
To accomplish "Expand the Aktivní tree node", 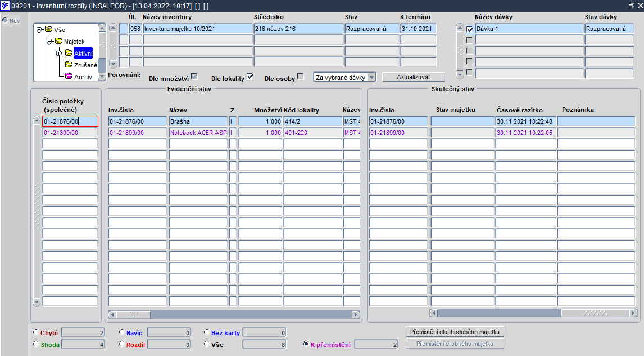I will tap(59, 53).
